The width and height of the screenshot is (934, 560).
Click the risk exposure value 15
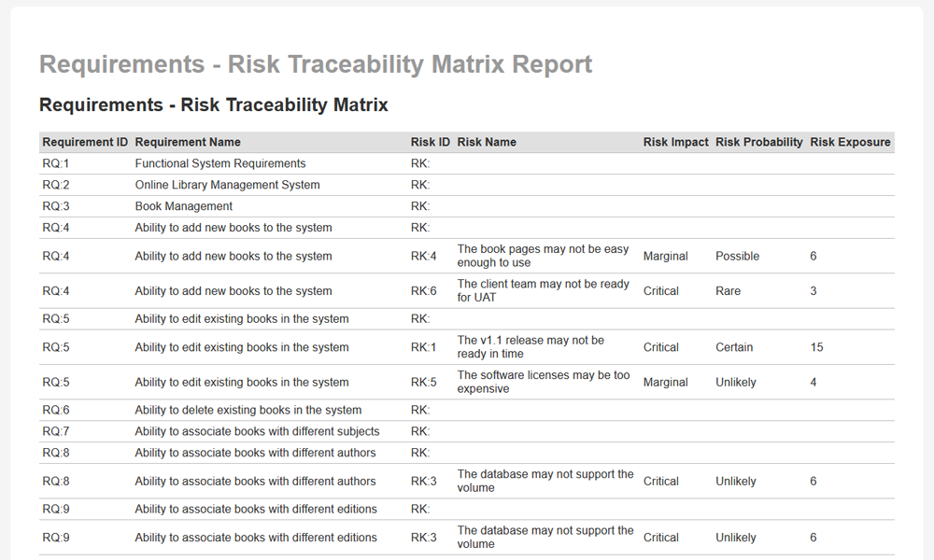pos(816,347)
